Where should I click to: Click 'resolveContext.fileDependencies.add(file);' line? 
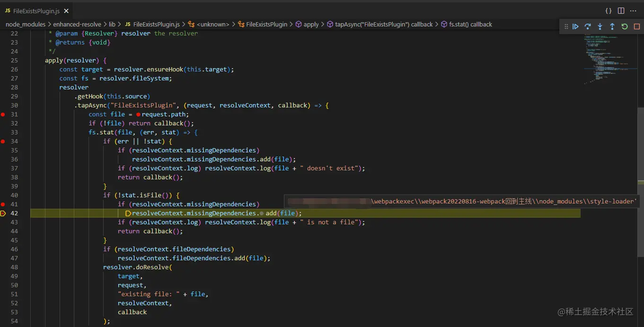194,258
